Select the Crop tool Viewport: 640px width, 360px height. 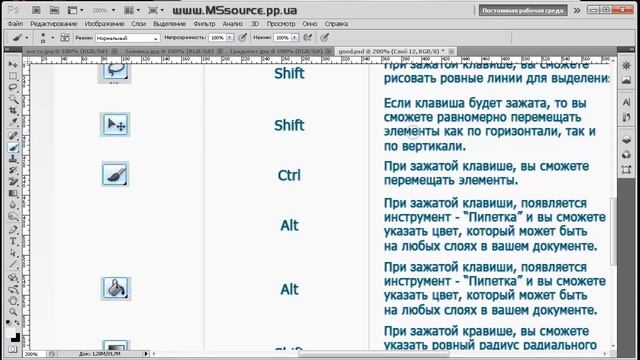(x=13, y=111)
